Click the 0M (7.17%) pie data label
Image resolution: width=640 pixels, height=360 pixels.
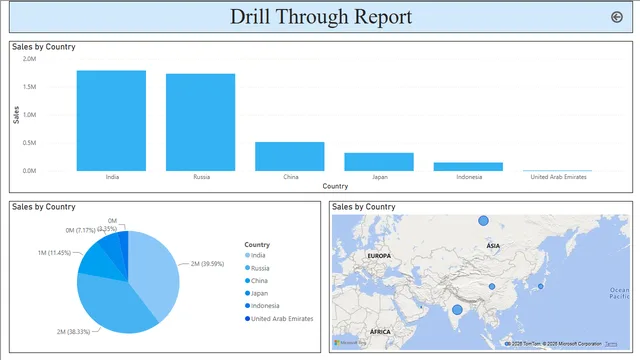tap(80, 230)
